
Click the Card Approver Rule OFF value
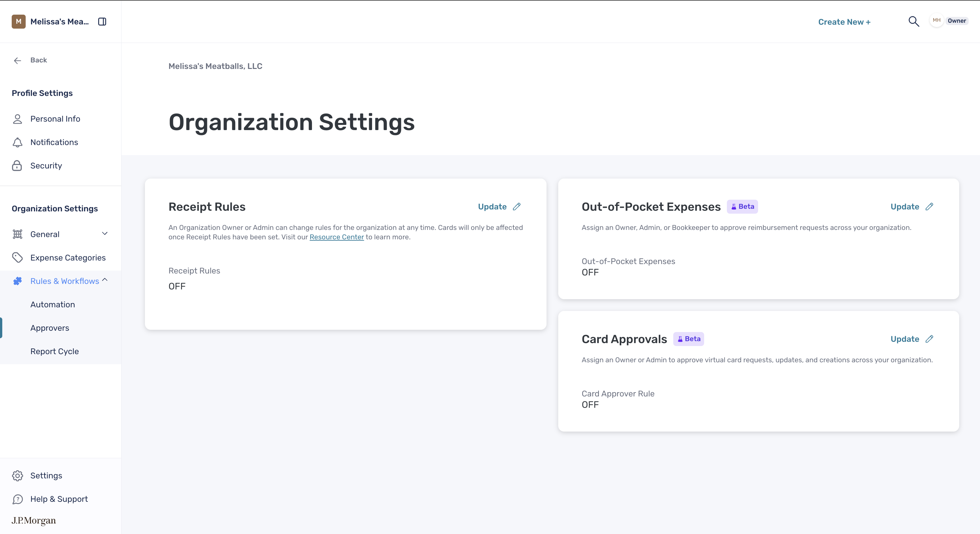pyautogui.click(x=590, y=405)
